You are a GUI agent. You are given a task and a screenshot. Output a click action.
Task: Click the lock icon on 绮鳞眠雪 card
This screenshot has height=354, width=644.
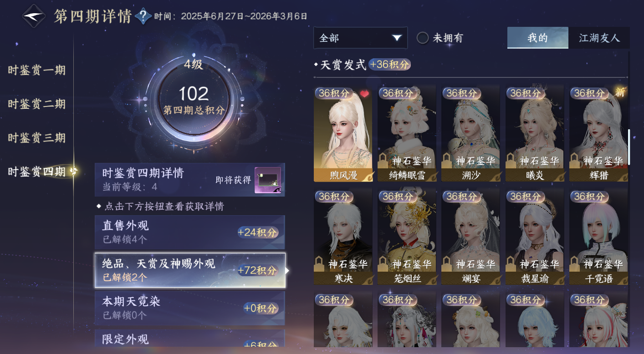click(383, 160)
